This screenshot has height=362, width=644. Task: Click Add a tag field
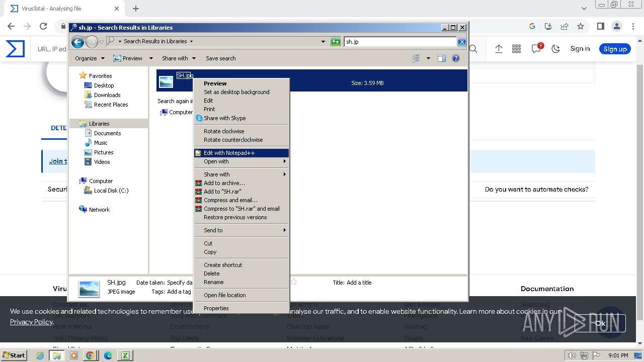coord(179,292)
